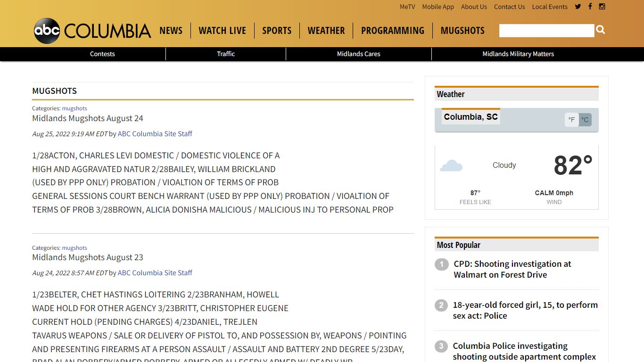This screenshot has height=362, width=644.
Task: Click the 82° temperature reading
Action: coord(573,165)
